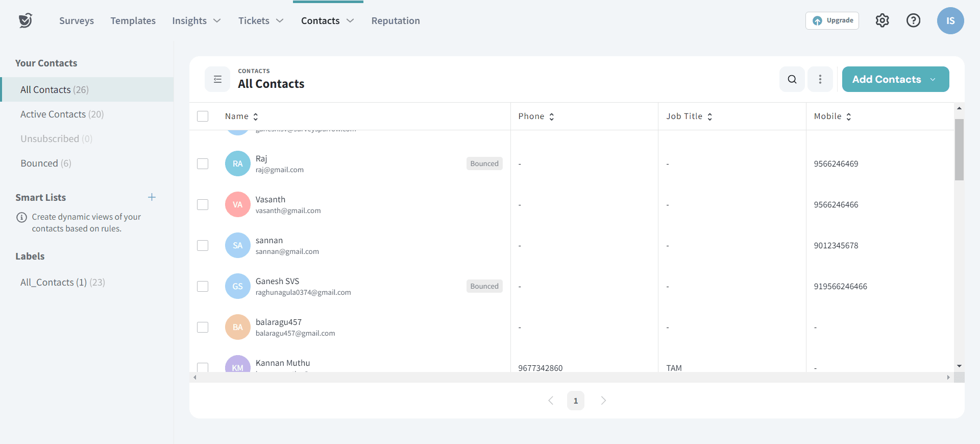Toggle the select-all contacts checkbox

point(203,116)
